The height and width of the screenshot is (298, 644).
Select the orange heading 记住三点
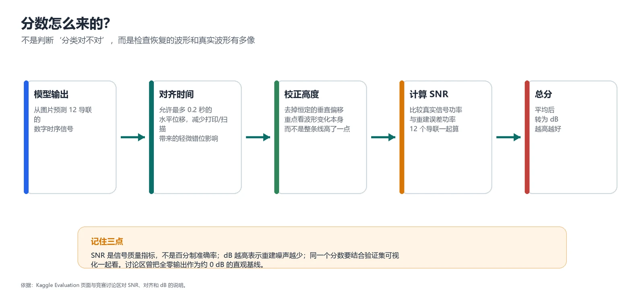[x=107, y=242]
